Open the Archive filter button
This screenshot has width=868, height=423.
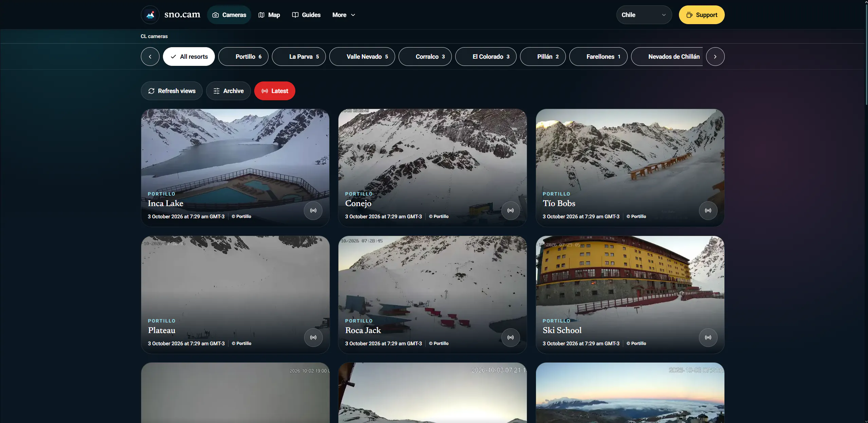[228, 91]
